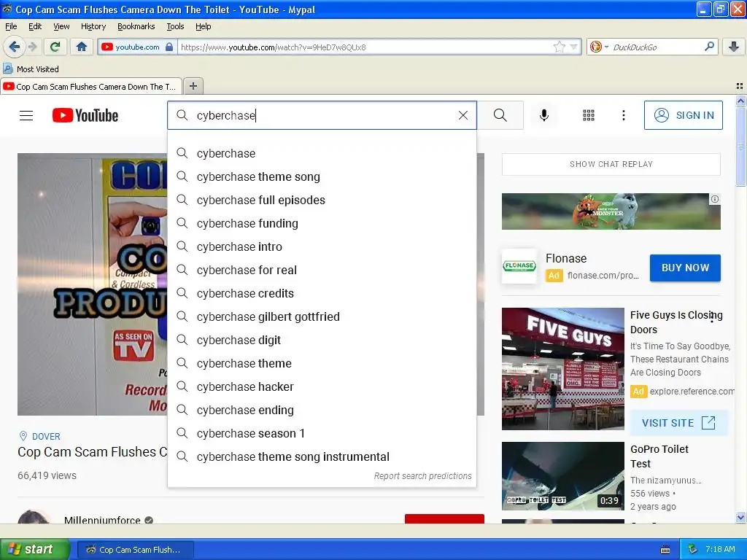747x560 pixels.
Task: Click the VISIT SITE ad button
Action: [679, 423]
